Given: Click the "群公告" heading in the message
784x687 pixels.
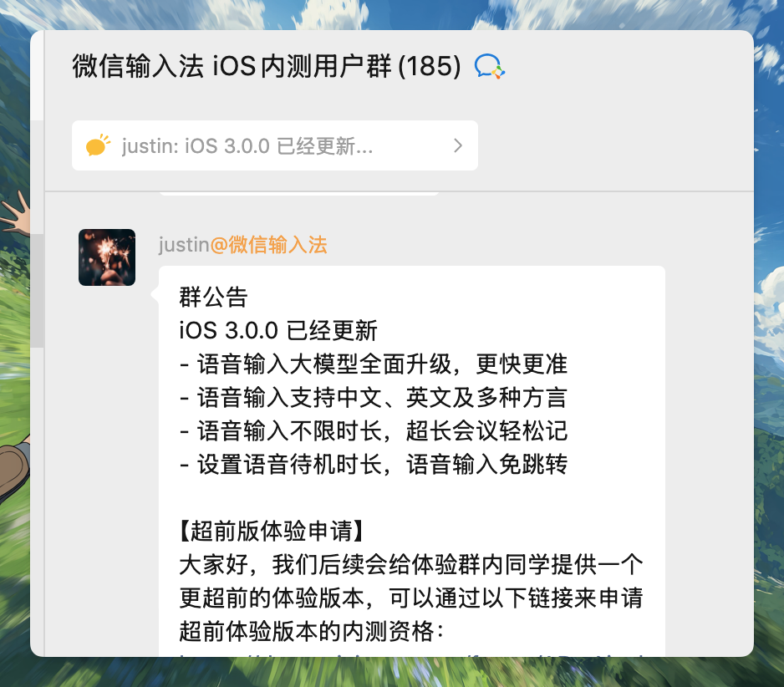Looking at the screenshot, I should click(213, 297).
